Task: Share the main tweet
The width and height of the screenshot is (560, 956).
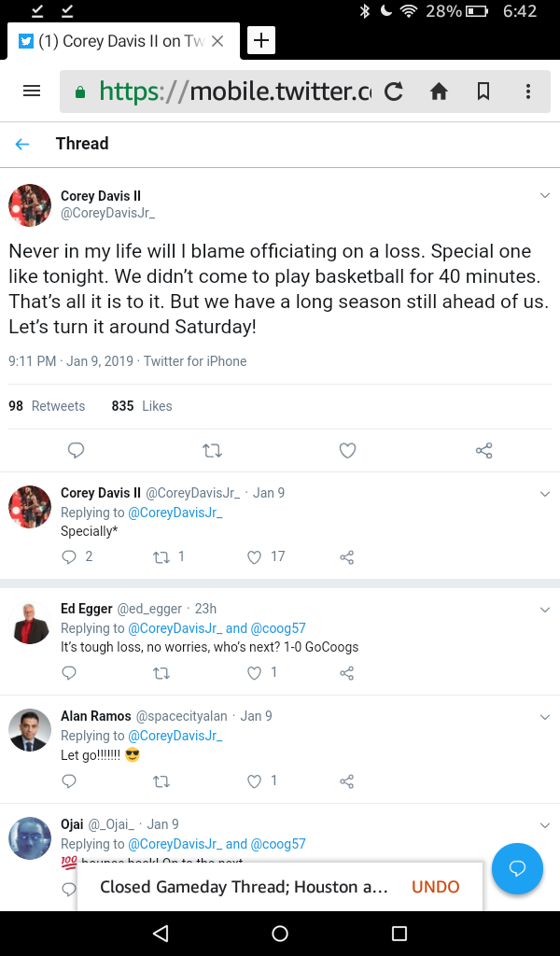Action: coord(483,451)
